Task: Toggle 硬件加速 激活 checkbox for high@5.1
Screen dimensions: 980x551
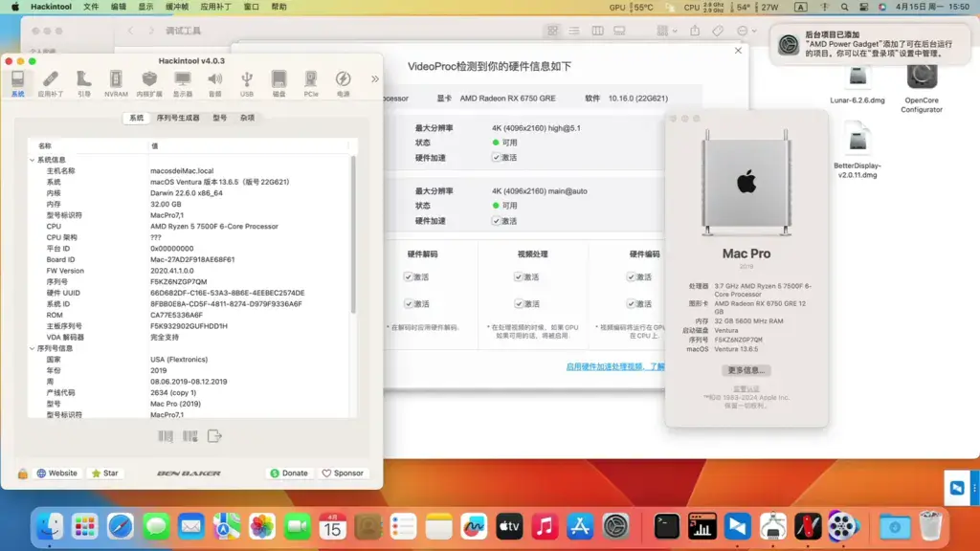Action: pos(497,158)
